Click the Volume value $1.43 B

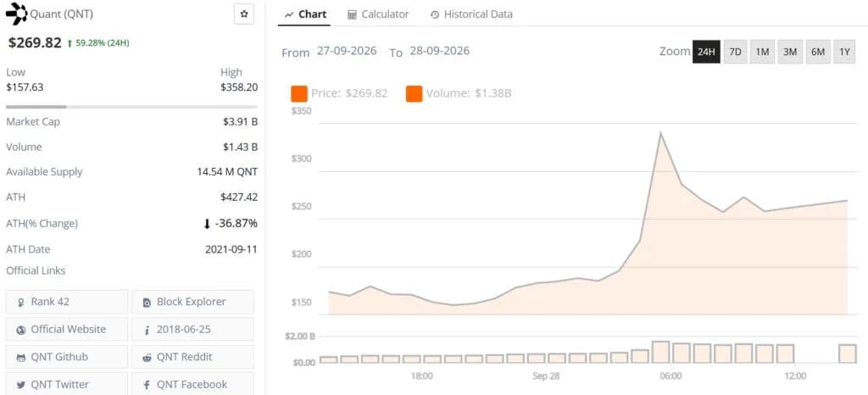[x=240, y=147]
